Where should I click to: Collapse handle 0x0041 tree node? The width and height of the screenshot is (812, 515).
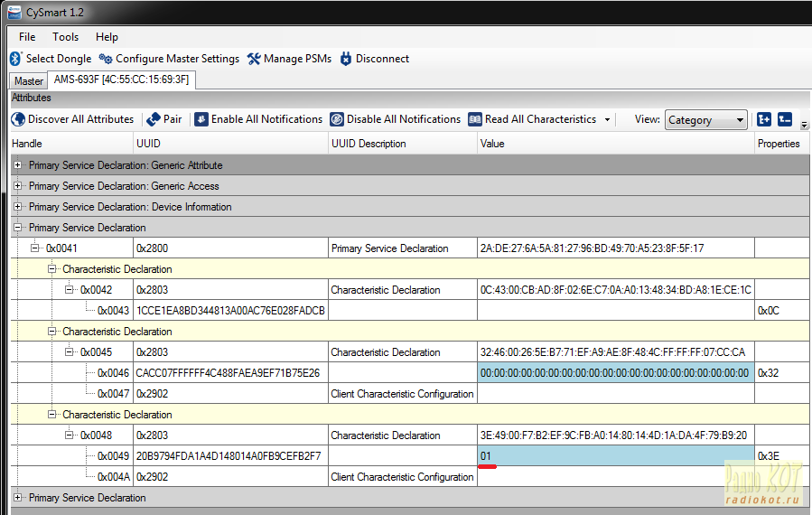(x=35, y=248)
